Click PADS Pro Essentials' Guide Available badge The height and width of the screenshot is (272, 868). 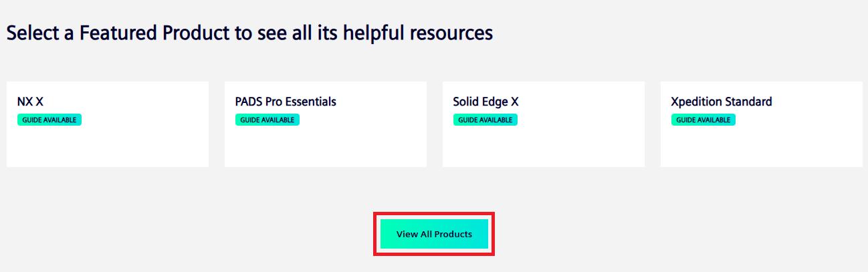click(267, 120)
